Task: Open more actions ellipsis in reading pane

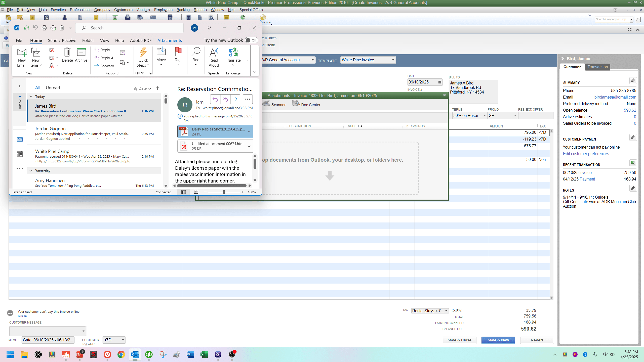Action: 248,99
